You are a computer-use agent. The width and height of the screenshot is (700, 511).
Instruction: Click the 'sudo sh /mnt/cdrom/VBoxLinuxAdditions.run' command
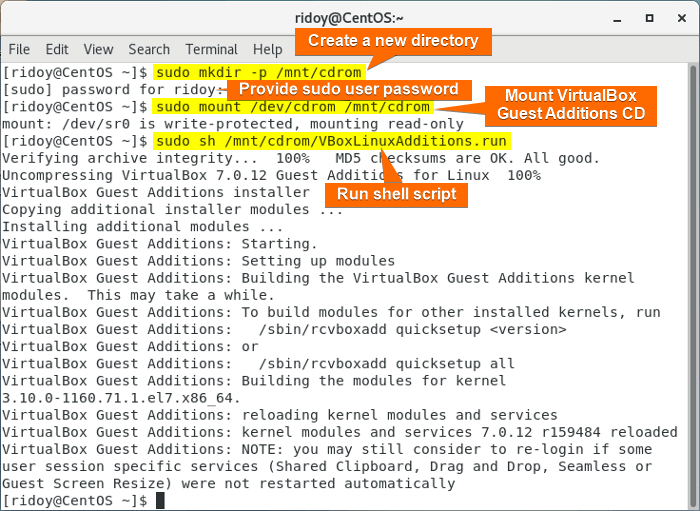point(332,141)
